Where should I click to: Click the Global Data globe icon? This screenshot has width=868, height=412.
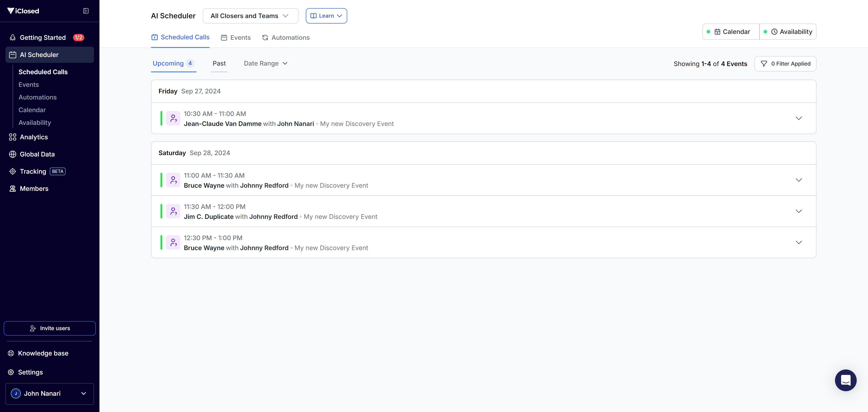[12, 154]
